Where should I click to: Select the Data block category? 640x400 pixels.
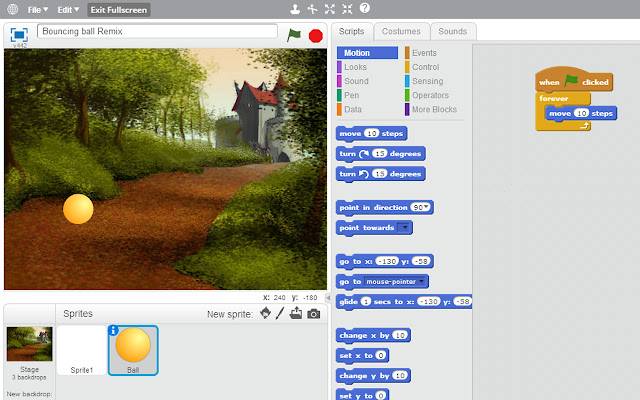click(353, 109)
